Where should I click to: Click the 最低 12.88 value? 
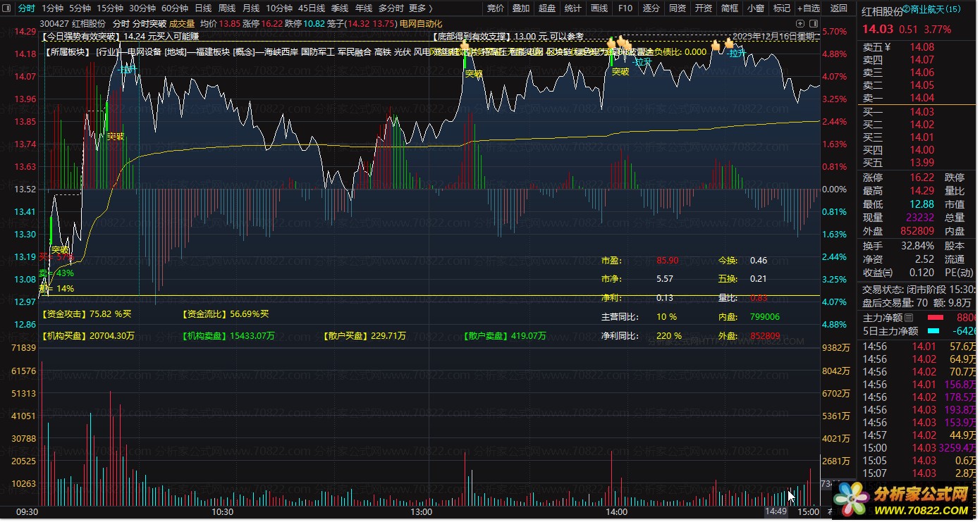click(x=922, y=204)
